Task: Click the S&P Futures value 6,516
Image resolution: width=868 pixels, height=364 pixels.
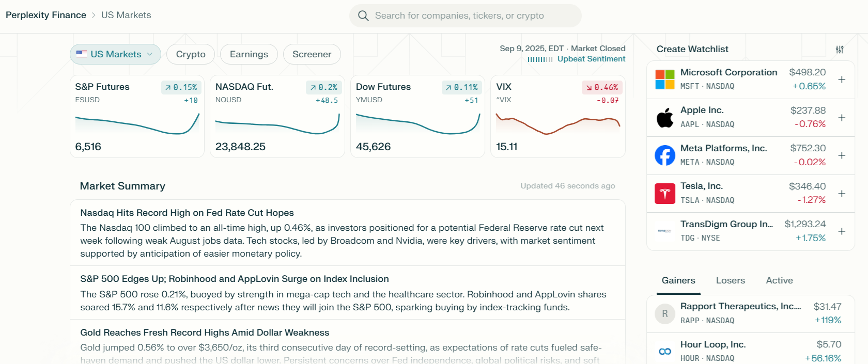Action: 88,147
